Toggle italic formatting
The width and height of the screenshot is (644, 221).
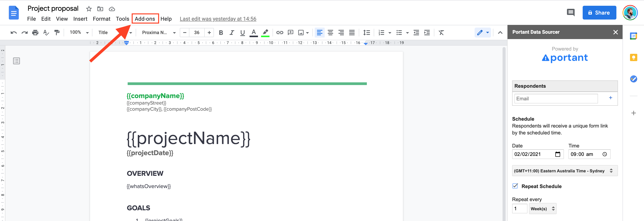click(232, 33)
